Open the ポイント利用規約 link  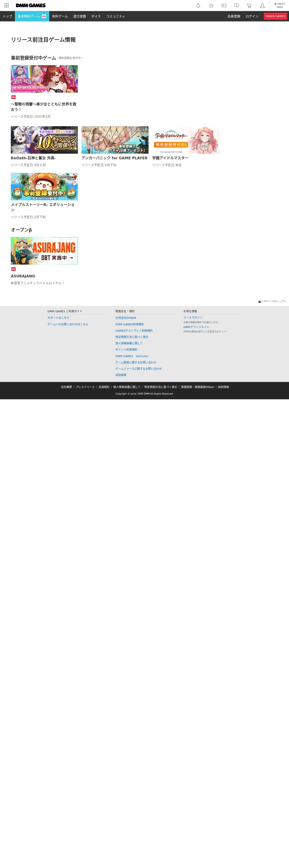pos(126,349)
